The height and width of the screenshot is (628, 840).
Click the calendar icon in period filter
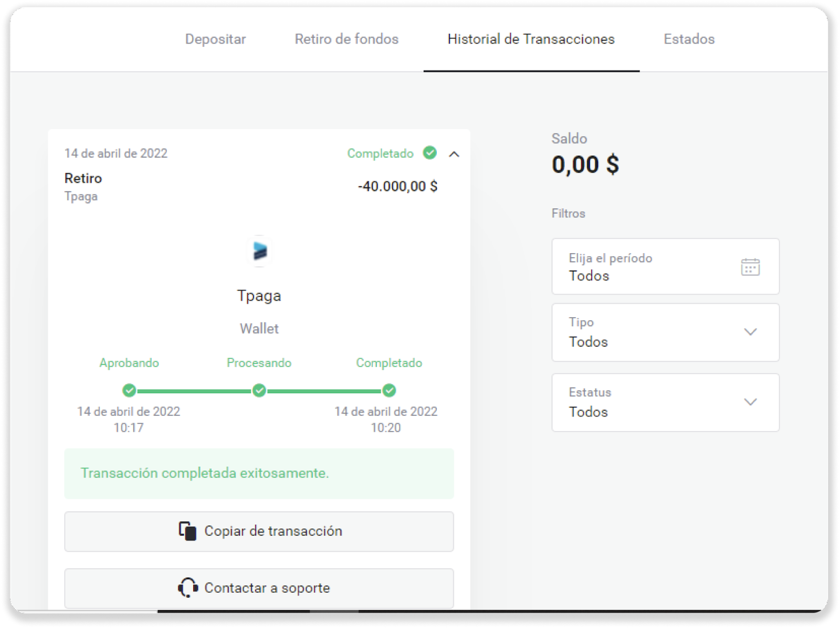pos(750,267)
